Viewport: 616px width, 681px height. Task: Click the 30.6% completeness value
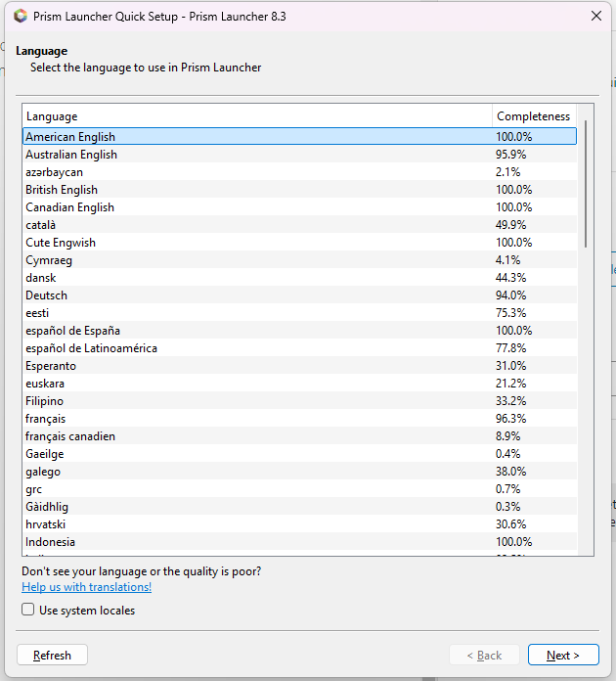[x=511, y=524]
